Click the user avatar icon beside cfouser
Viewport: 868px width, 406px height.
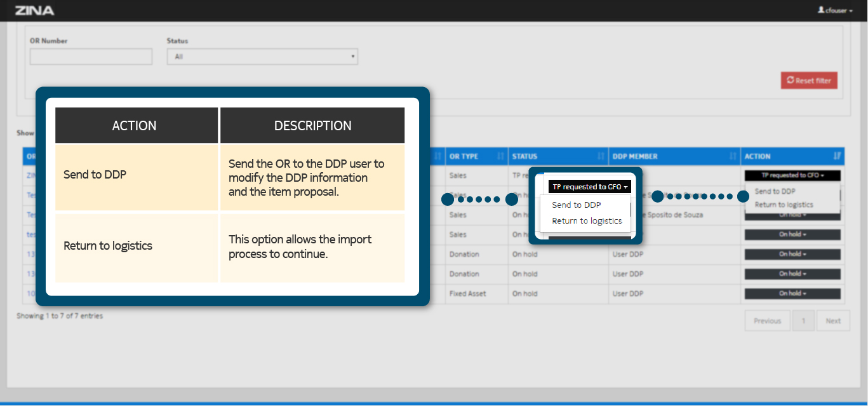tap(821, 10)
